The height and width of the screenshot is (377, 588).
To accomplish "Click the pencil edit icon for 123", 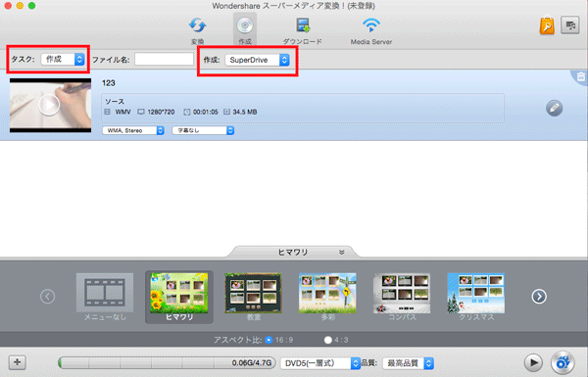I will pyautogui.click(x=554, y=109).
